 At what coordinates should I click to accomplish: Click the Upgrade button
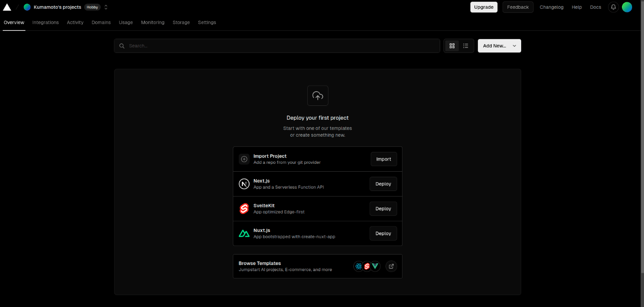[484, 7]
